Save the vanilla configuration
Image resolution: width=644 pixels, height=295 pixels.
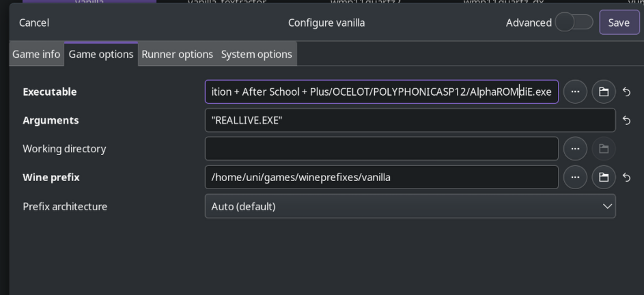click(619, 22)
